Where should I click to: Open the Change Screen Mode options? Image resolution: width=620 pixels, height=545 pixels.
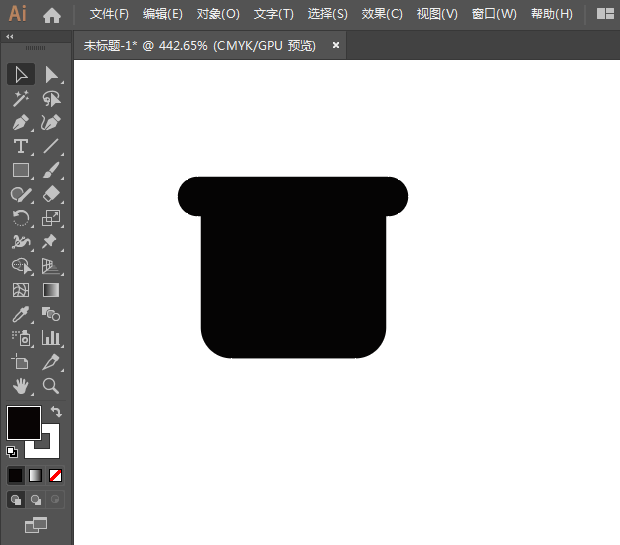tap(36, 524)
